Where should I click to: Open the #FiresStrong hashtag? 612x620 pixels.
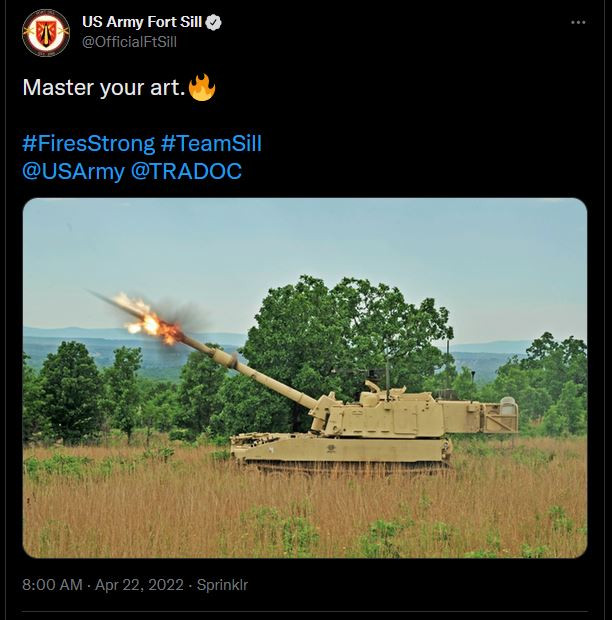(88, 143)
